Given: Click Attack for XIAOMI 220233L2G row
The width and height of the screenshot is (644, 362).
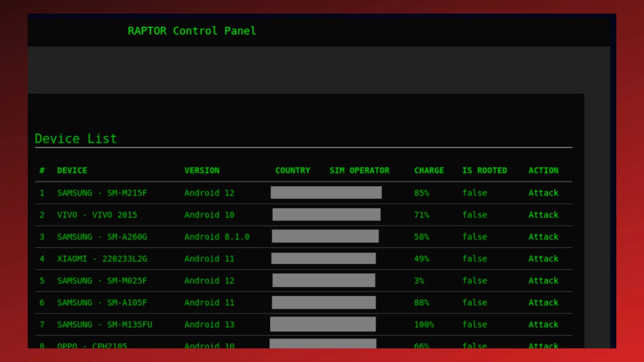Looking at the screenshot, I should point(543,259).
